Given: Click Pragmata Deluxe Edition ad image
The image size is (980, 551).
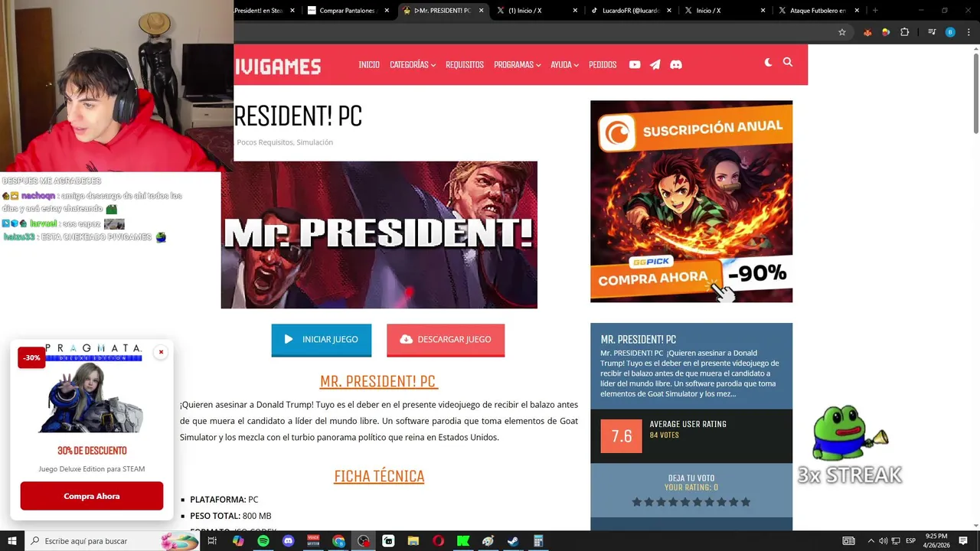Looking at the screenshot, I should [x=92, y=389].
